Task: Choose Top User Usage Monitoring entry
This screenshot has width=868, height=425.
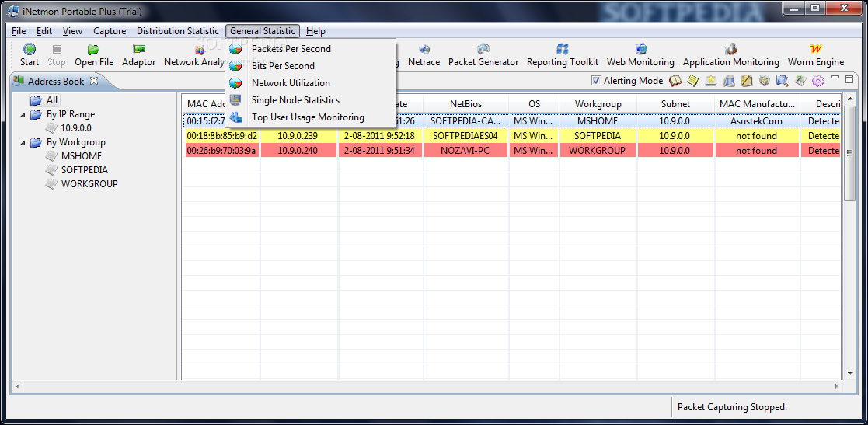Action: tap(310, 117)
